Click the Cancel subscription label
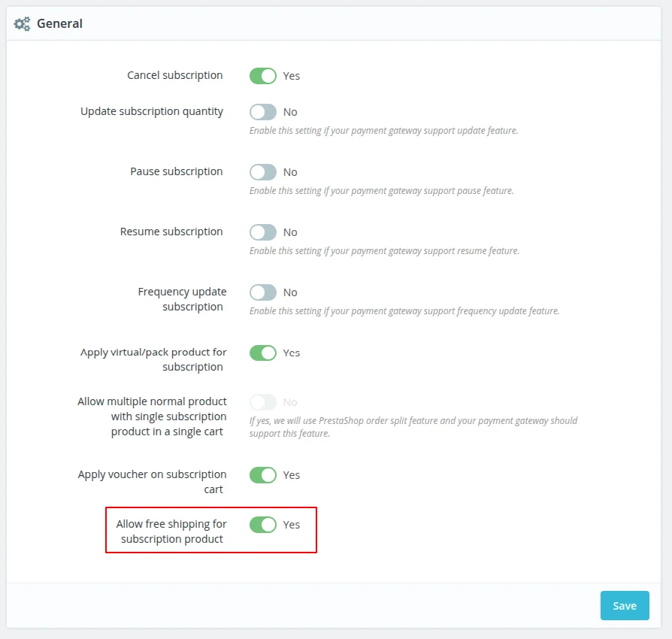This screenshot has width=672, height=639. click(x=174, y=75)
